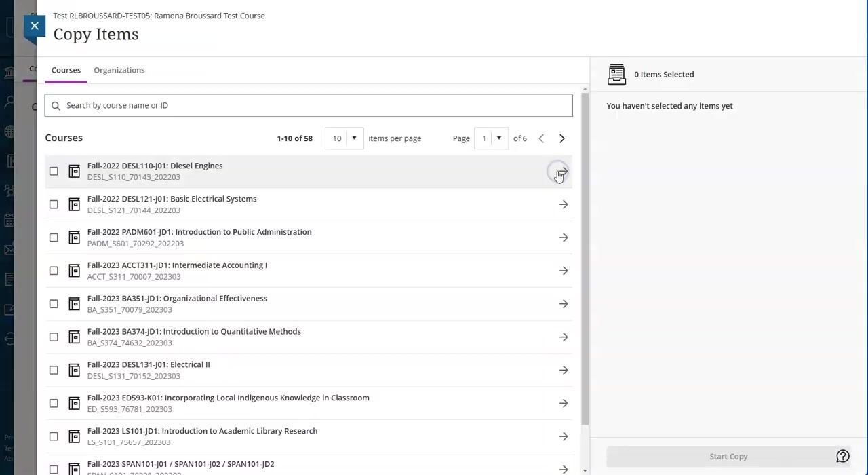Click the search magnifier icon
868x475 pixels.
[56, 105]
